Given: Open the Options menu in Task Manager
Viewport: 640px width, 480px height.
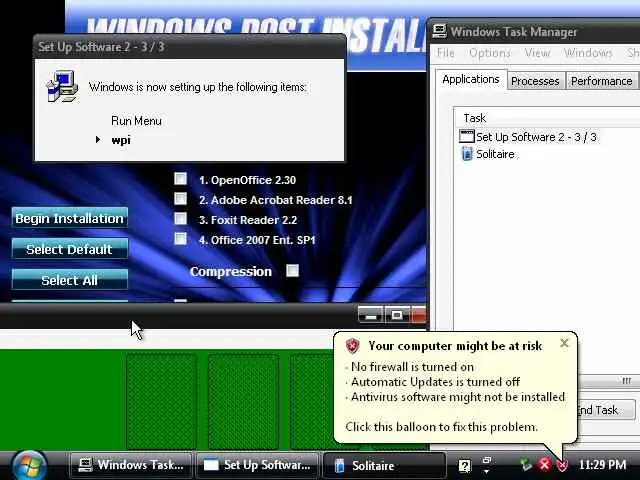Looking at the screenshot, I should click(490, 53).
